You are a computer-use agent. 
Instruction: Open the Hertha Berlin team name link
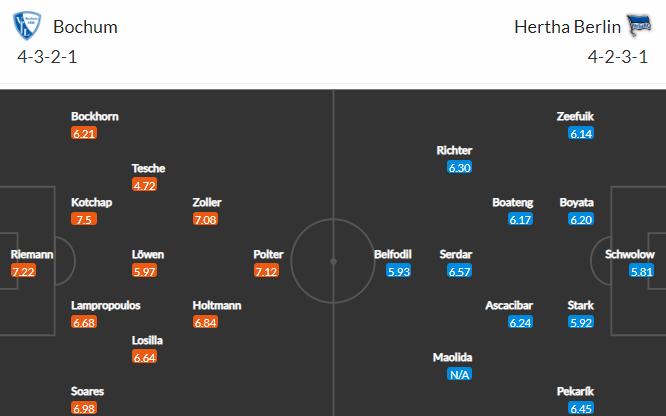(x=567, y=27)
